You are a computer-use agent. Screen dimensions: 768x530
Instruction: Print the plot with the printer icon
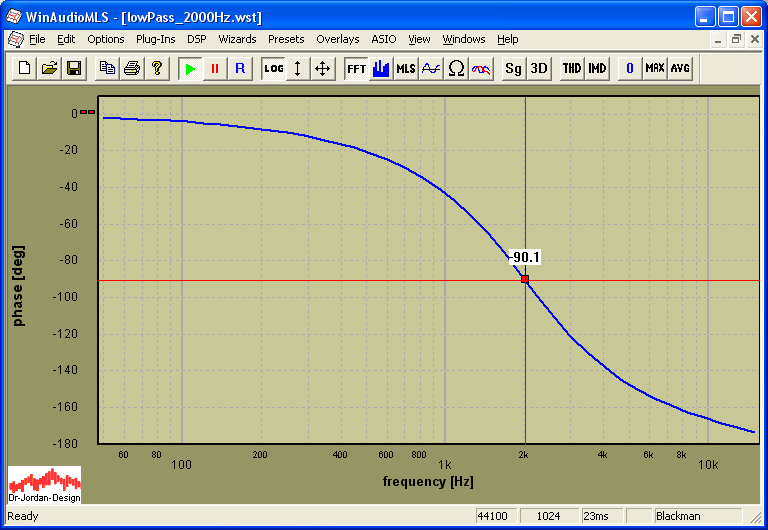click(x=132, y=68)
